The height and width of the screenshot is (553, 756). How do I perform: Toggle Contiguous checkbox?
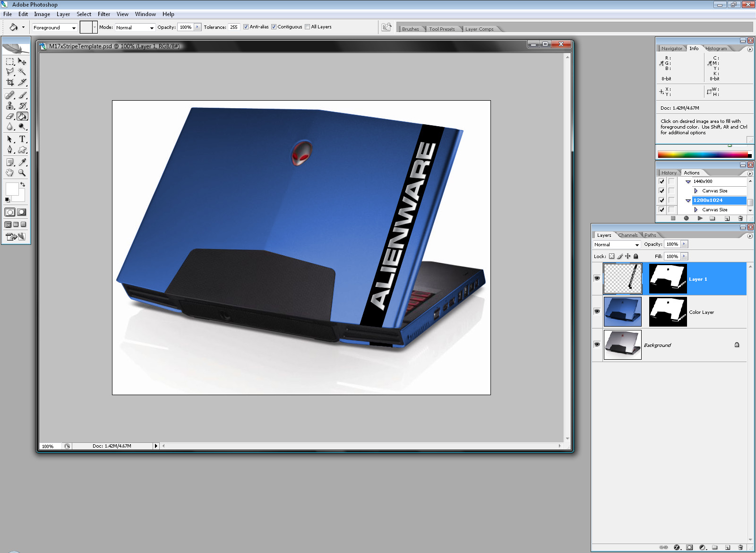click(274, 27)
